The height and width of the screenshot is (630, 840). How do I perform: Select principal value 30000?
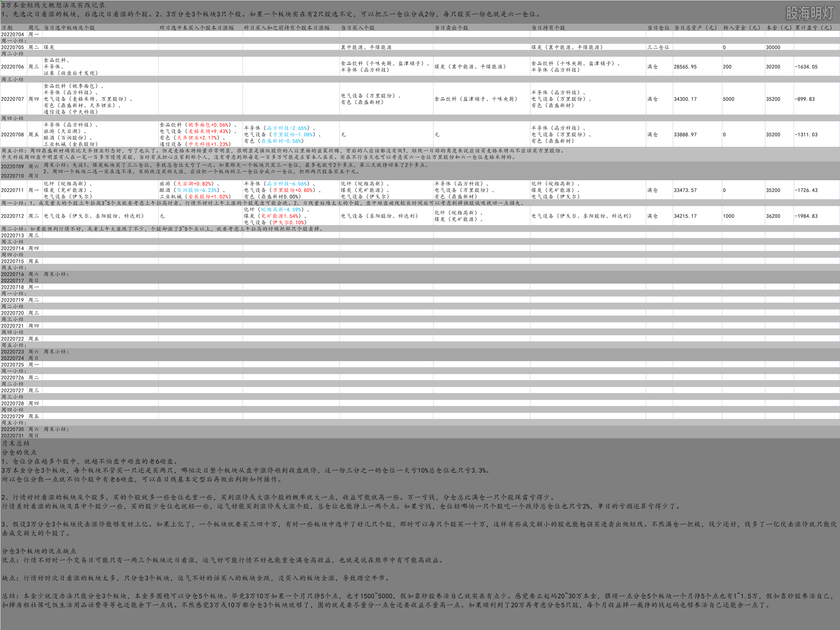pos(773,47)
